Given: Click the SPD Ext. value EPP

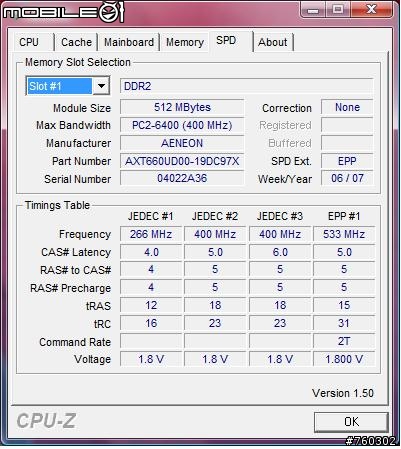Looking at the screenshot, I should (347, 161).
